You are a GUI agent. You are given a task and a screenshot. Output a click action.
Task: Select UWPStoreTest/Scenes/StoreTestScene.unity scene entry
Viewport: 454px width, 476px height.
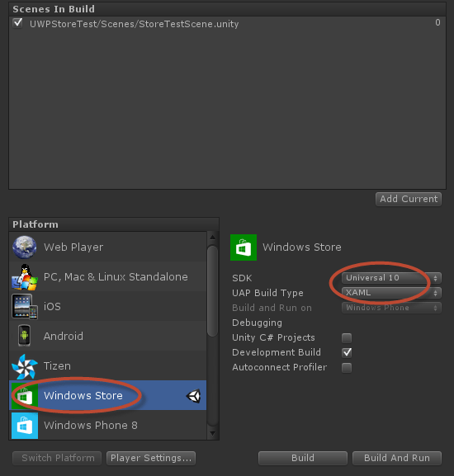point(134,24)
